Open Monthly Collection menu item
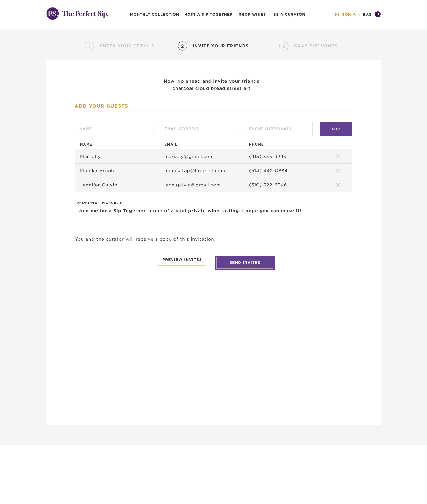Image resolution: width=427 pixels, height=504 pixels. click(x=154, y=15)
